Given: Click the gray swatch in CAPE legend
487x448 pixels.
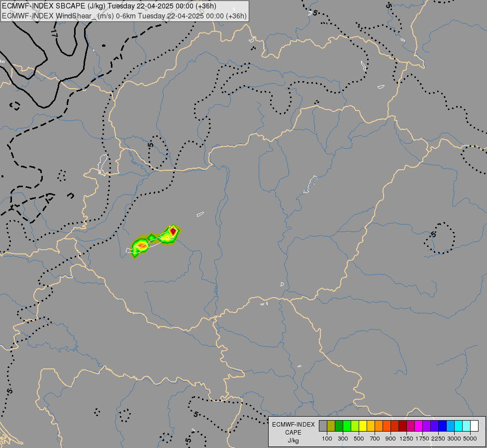Looking at the screenshot, I should (x=323, y=426).
